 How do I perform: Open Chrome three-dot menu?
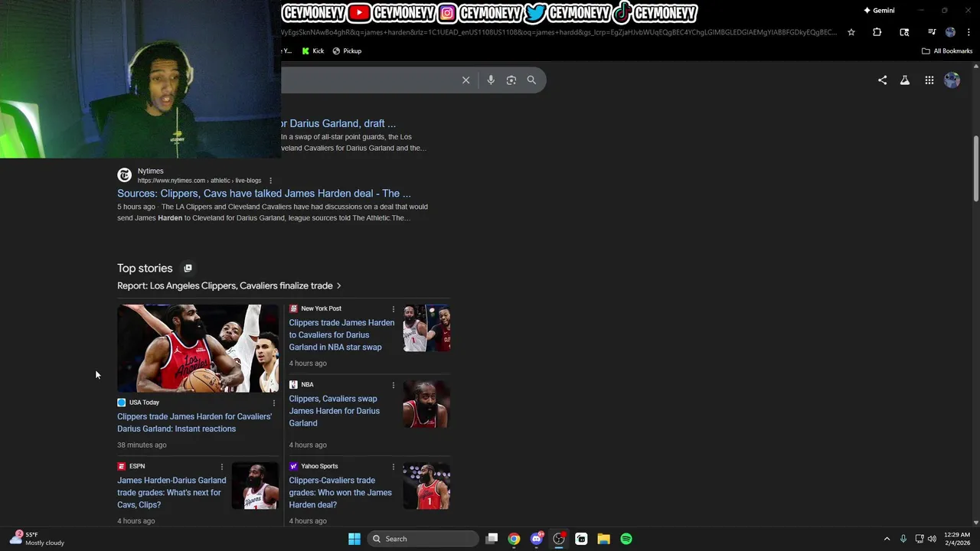pos(969,32)
